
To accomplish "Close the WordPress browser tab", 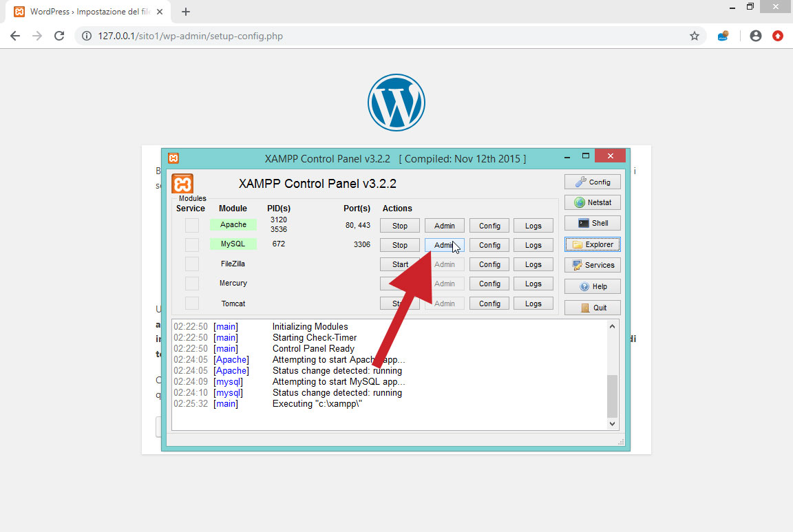I will tap(160, 12).
